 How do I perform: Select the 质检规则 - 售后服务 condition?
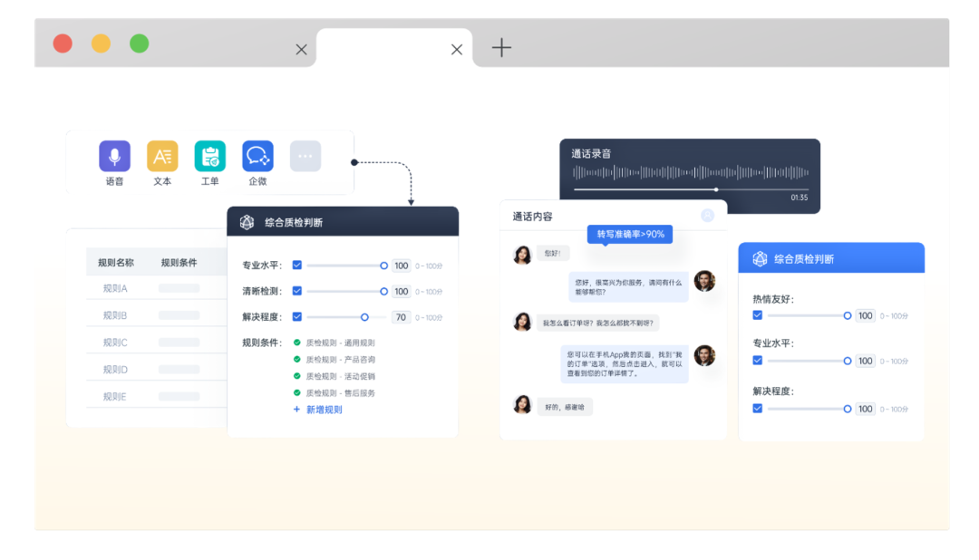coord(334,393)
